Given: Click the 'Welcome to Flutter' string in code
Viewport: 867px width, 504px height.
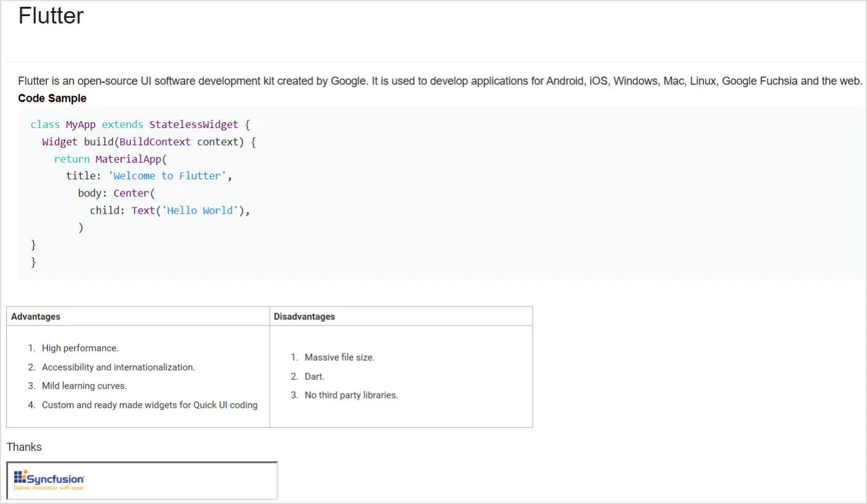Looking at the screenshot, I should pos(167,176).
